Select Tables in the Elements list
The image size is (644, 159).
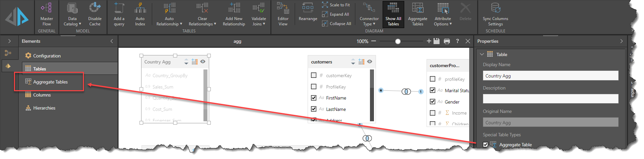70,68
